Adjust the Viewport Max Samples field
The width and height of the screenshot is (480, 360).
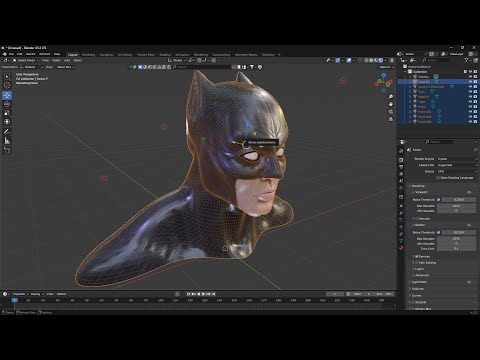point(456,206)
